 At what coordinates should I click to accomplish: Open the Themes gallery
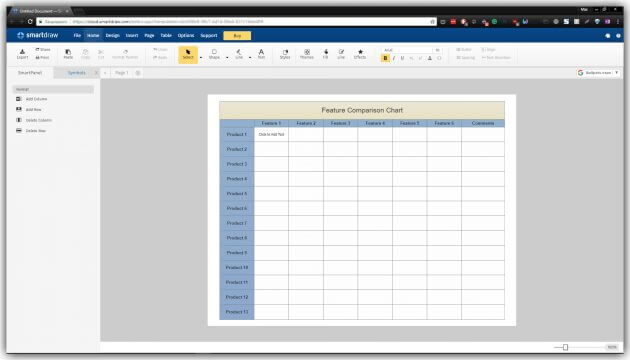point(307,54)
